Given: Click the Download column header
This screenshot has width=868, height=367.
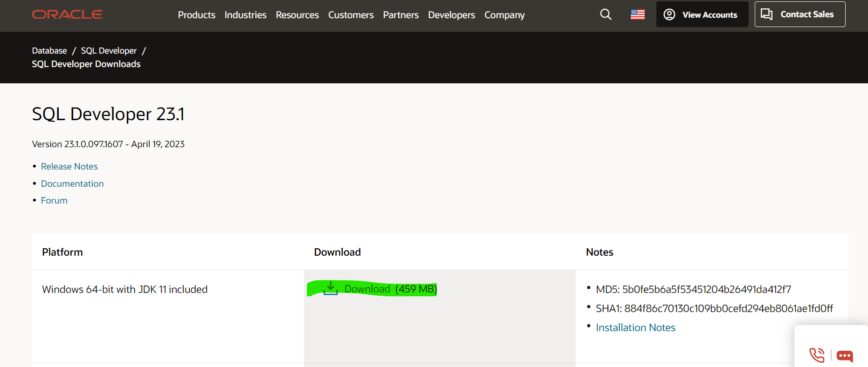Looking at the screenshot, I should pos(338,252).
